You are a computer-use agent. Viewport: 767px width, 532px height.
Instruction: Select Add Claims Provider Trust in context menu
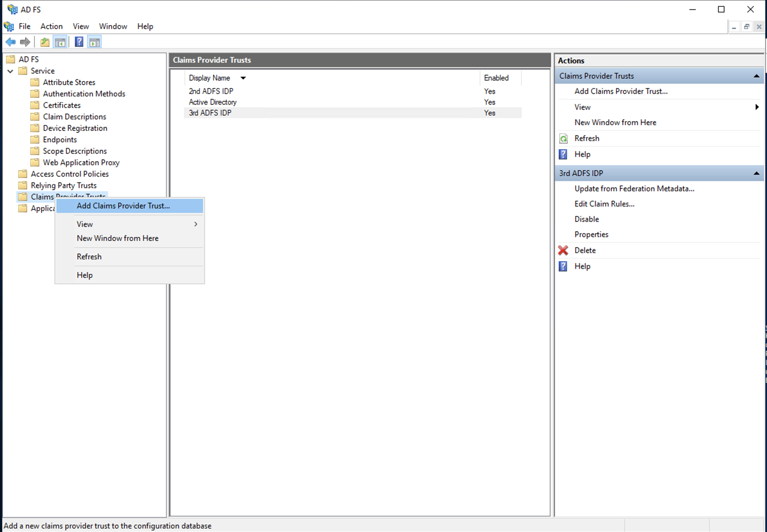(123, 206)
